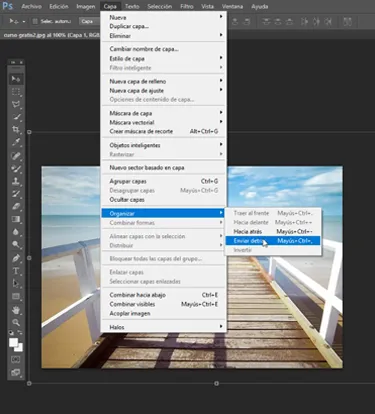Swap foreground and background colors
The image size is (375, 414).
click(x=20, y=332)
